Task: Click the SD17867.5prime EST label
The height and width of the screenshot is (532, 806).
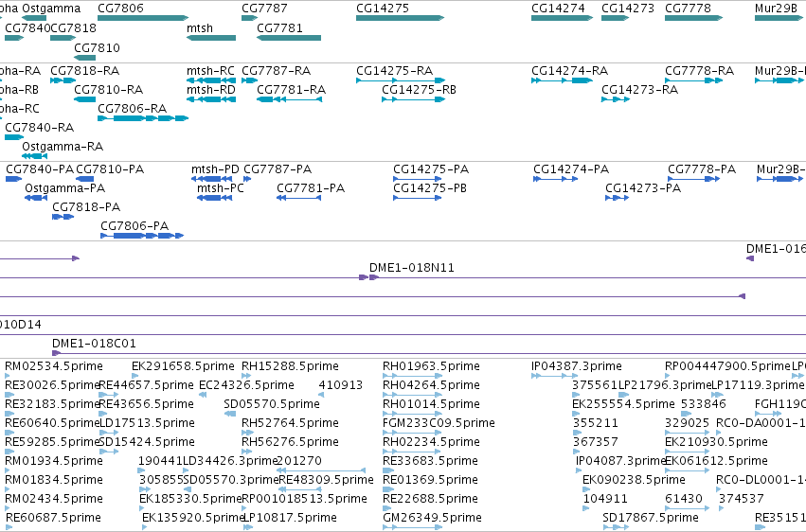Action: 651,517
